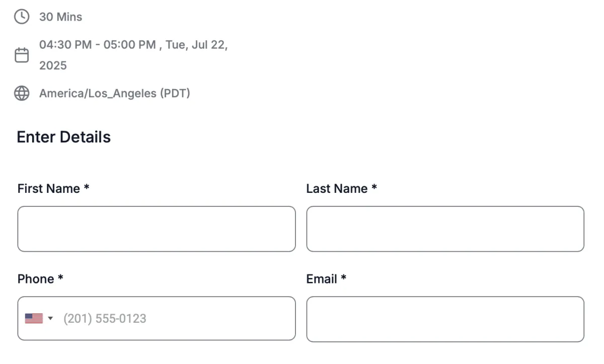Focus the First Name input field
Image resolution: width=604 pixels, height=364 pixels.
pos(156,229)
